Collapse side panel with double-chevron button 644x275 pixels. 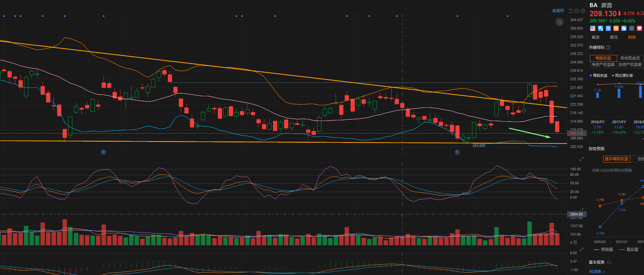click(560, 22)
